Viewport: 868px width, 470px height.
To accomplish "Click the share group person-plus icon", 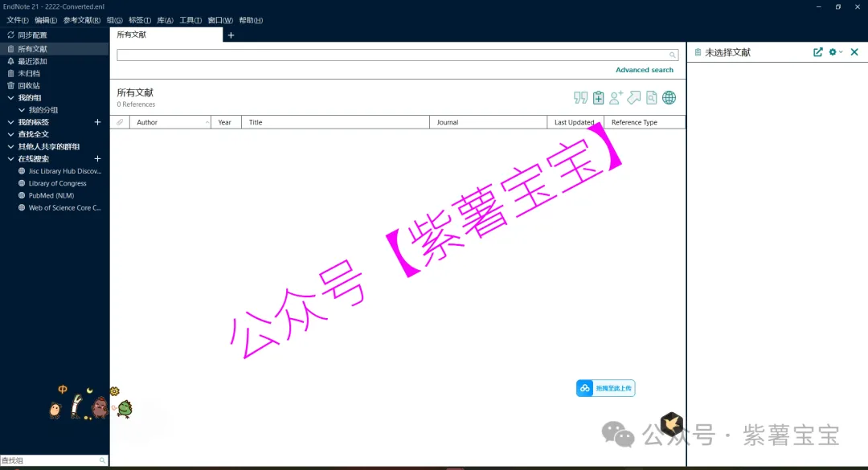I will click(616, 98).
